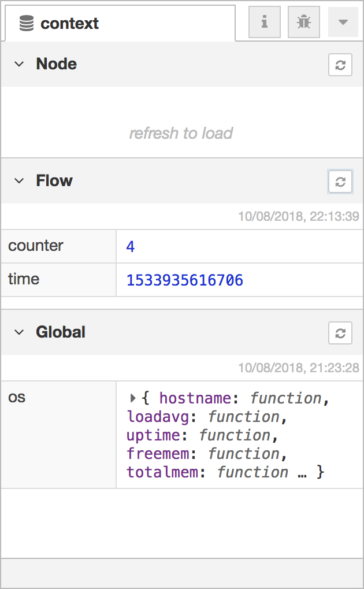Refresh the Node context data

340,65
